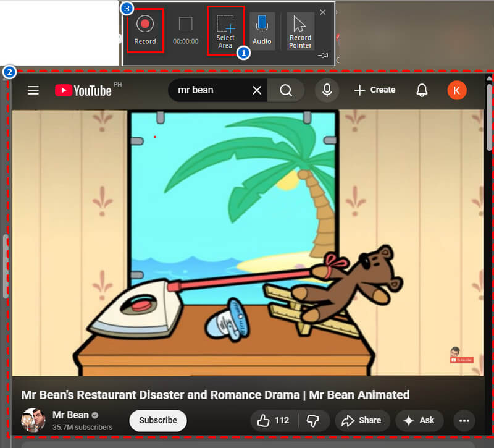The height and width of the screenshot is (448, 494).
Task: Open Mr Bean channel avatar
Action: [33, 420]
